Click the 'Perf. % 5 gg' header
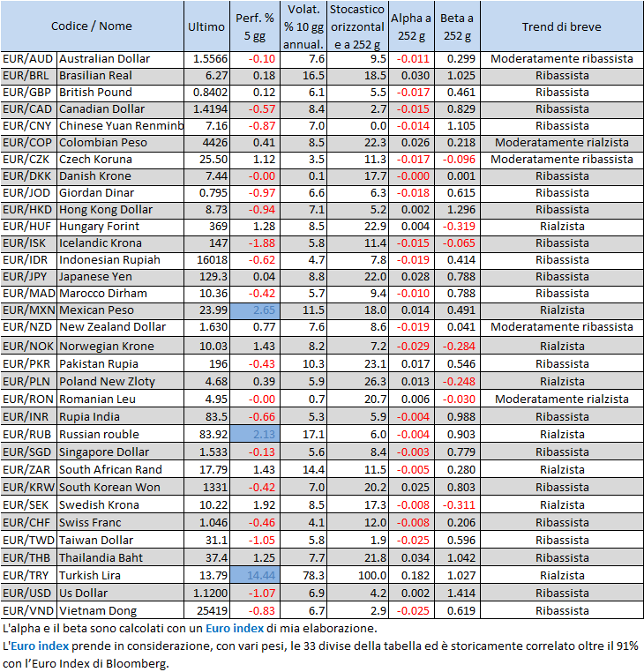 coord(255,26)
